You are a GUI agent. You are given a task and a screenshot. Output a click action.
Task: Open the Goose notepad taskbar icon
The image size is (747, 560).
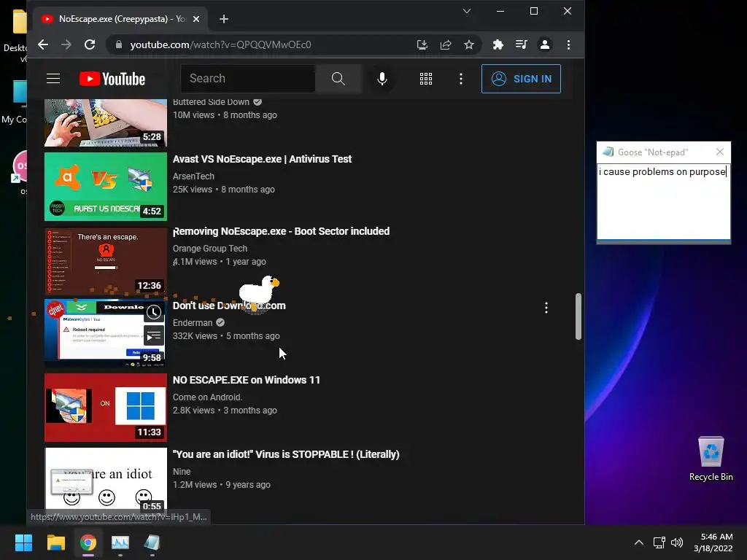152,542
